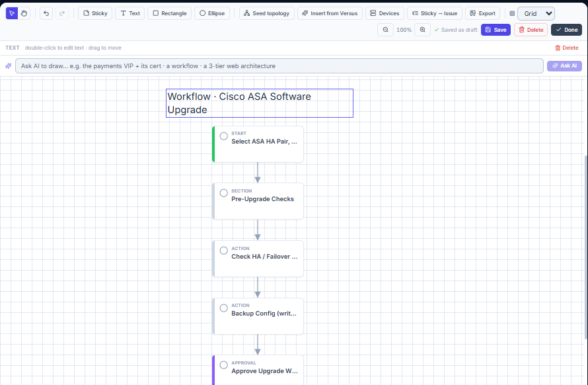Finish editing with Done

point(566,30)
